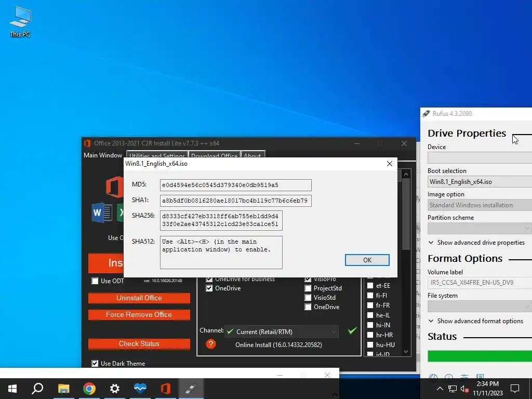
Task: Check the unchecked OneDrive box below VisioStd
Action: [x=308, y=307]
